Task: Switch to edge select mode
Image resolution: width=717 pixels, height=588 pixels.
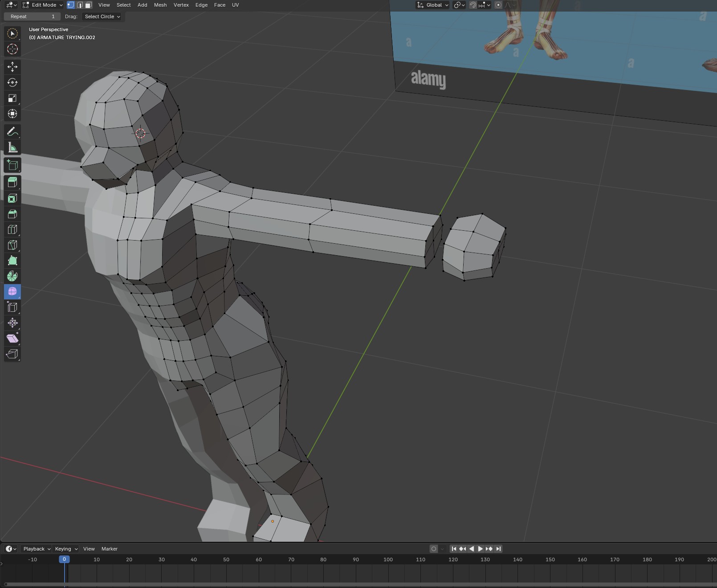Action: [x=80, y=5]
